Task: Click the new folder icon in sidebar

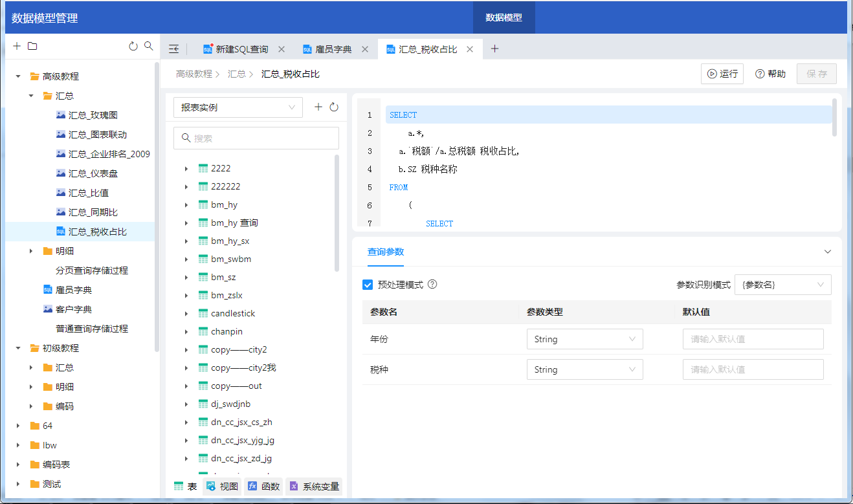Action: 32,47
